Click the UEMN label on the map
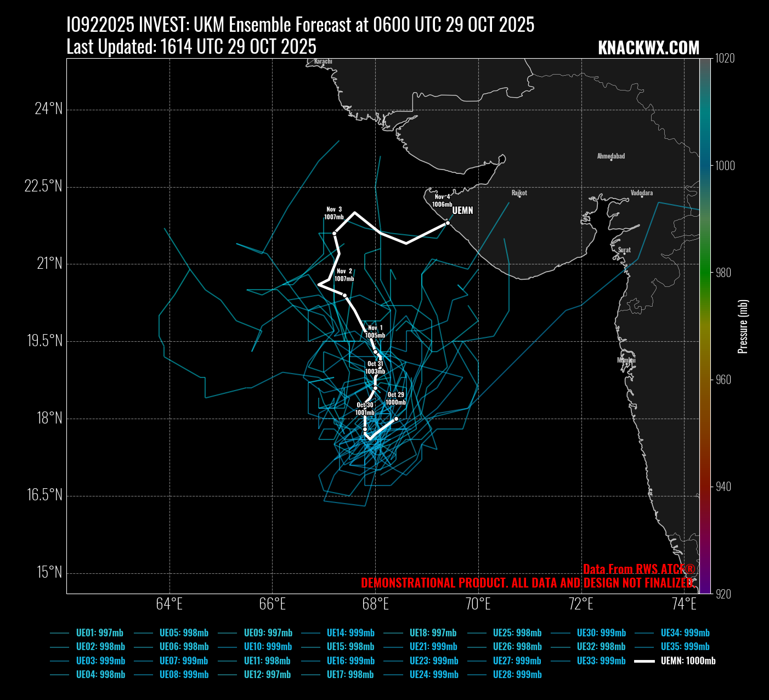 (x=462, y=211)
